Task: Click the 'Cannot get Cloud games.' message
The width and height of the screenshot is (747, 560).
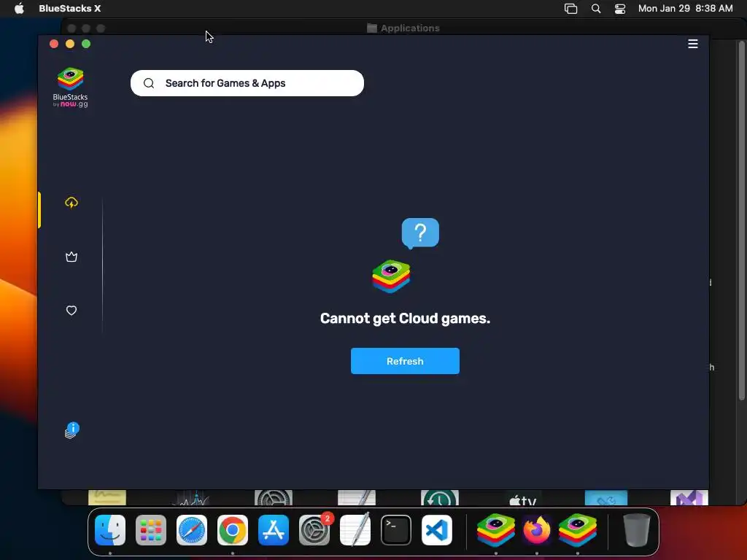Action: [405, 318]
